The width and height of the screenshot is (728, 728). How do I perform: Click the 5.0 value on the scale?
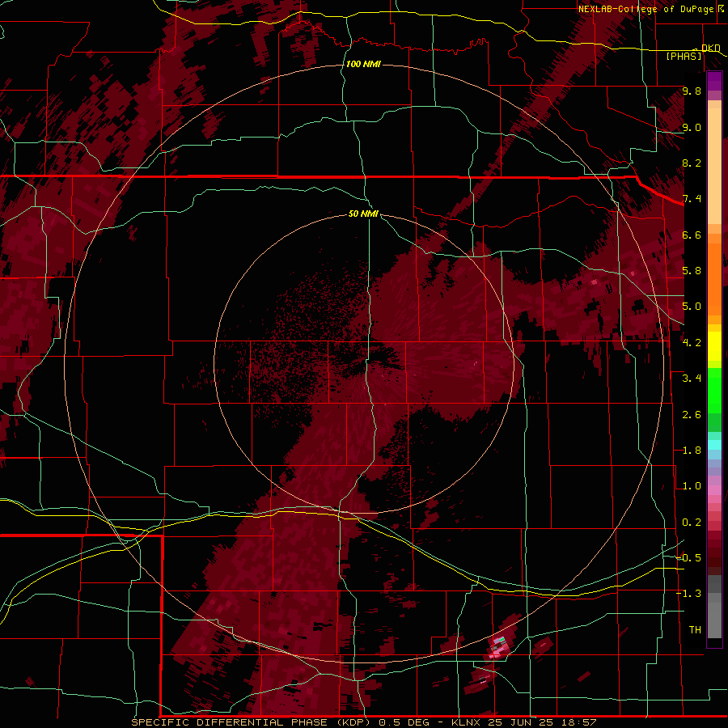pos(692,307)
